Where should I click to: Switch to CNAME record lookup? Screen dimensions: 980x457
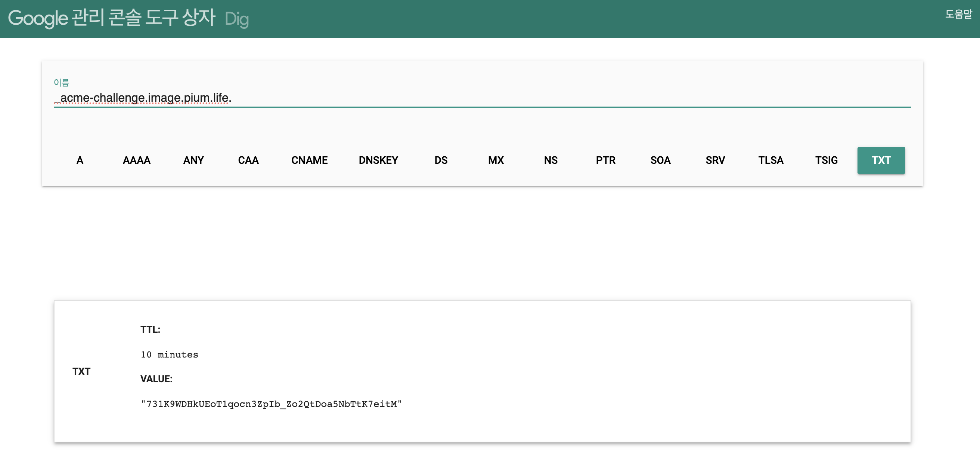(x=309, y=160)
